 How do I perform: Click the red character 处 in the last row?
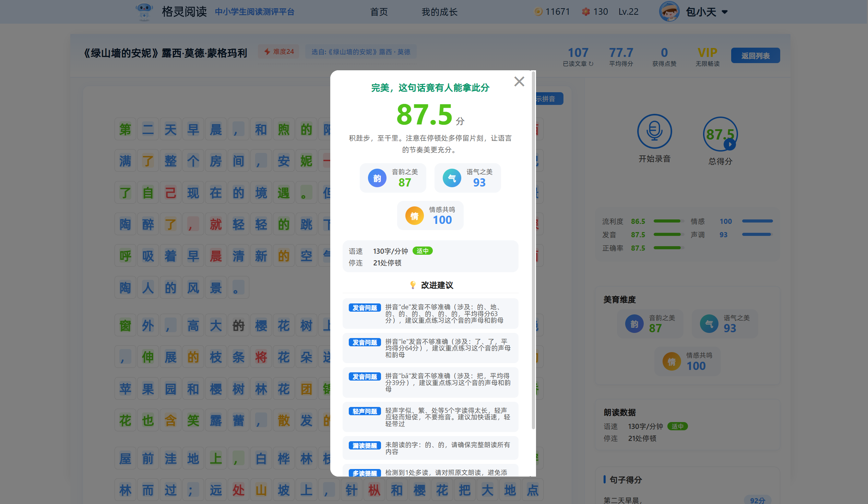[x=238, y=490]
